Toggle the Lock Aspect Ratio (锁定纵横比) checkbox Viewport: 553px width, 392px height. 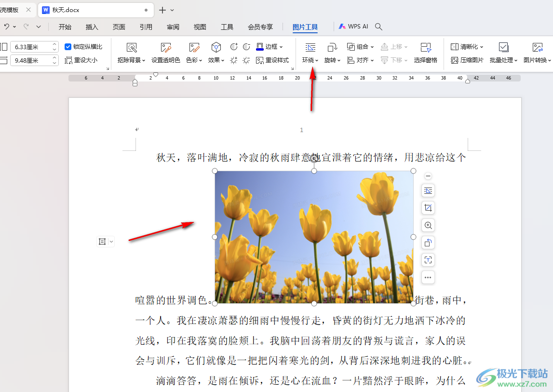coord(68,47)
